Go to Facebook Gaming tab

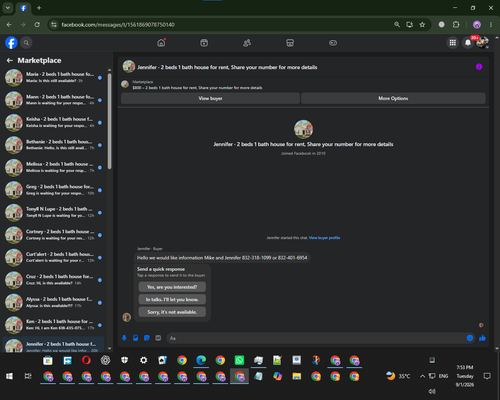pyautogui.click(x=333, y=43)
